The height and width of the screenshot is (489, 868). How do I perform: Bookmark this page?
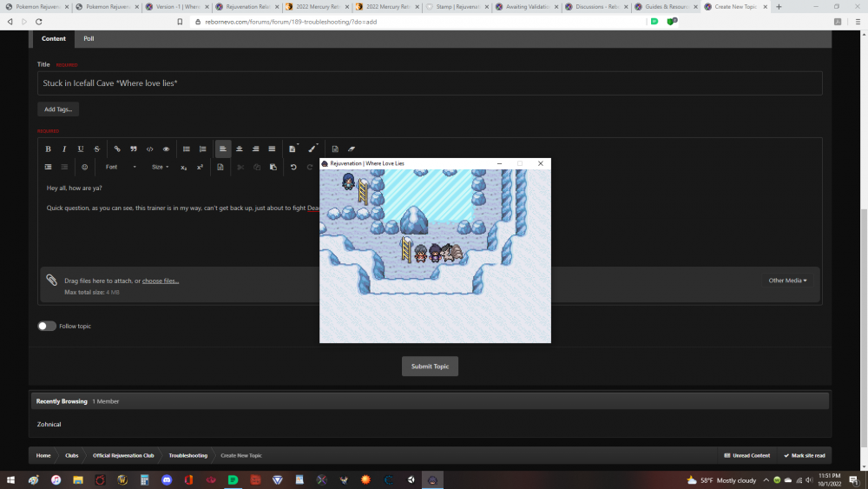(x=180, y=22)
